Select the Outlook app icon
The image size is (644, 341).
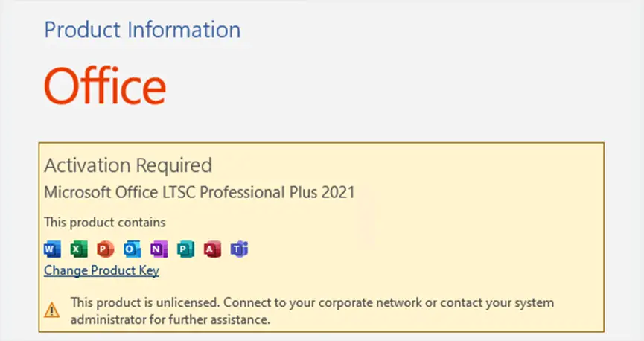pos(133,249)
